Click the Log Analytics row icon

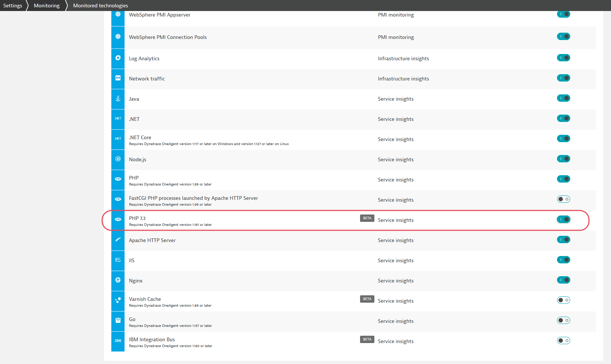pyautogui.click(x=118, y=58)
